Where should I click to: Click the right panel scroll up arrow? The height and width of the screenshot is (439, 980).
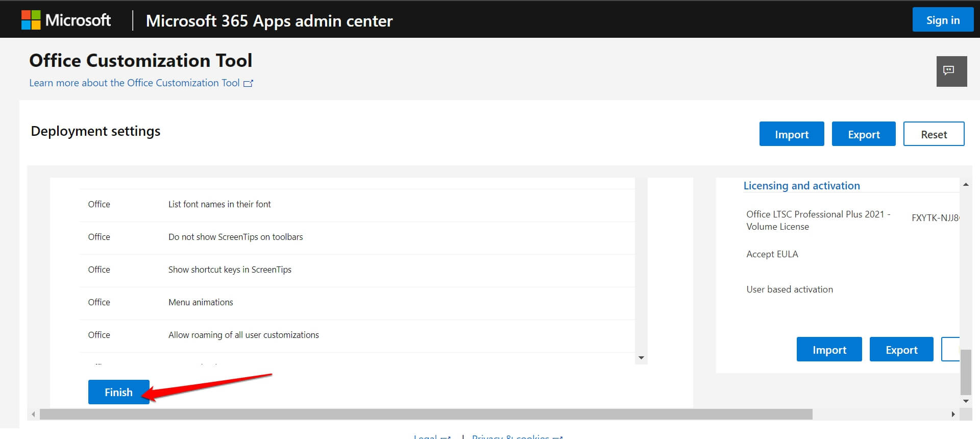click(x=966, y=184)
